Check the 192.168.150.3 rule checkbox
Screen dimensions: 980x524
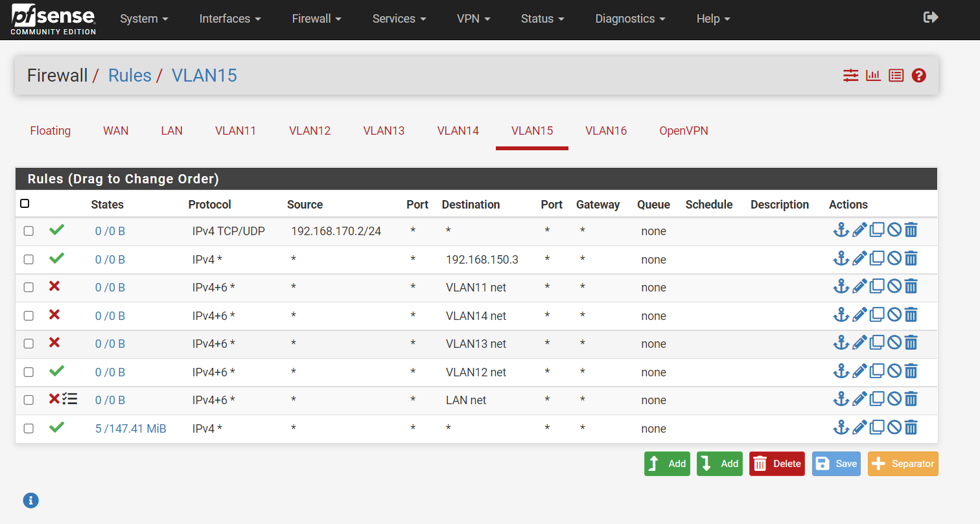(x=29, y=259)
